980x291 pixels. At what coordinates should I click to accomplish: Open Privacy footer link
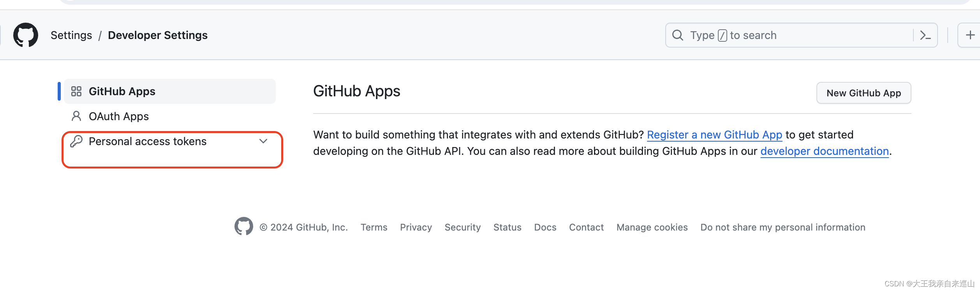coord(416,227)
